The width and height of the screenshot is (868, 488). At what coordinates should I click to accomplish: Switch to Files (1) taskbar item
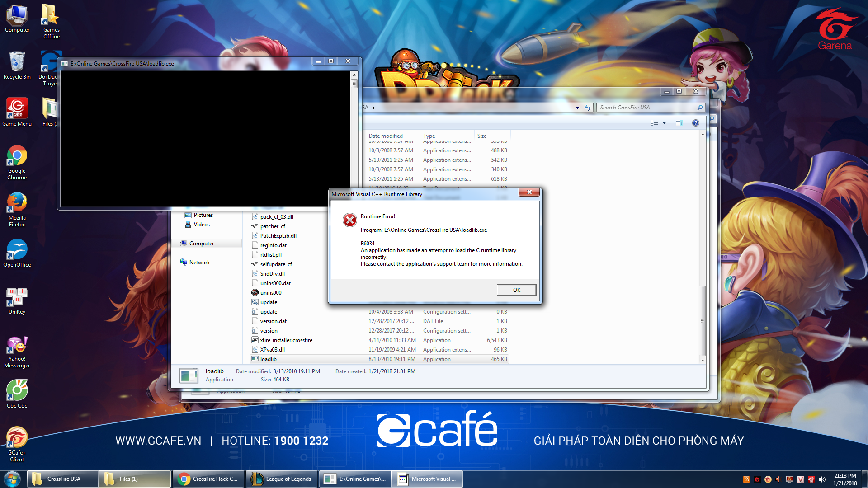click(x=135, y=479)
